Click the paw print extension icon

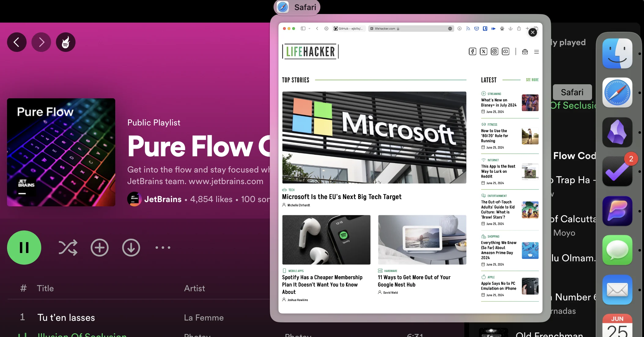pyautogui.click(x=502, y=28)
